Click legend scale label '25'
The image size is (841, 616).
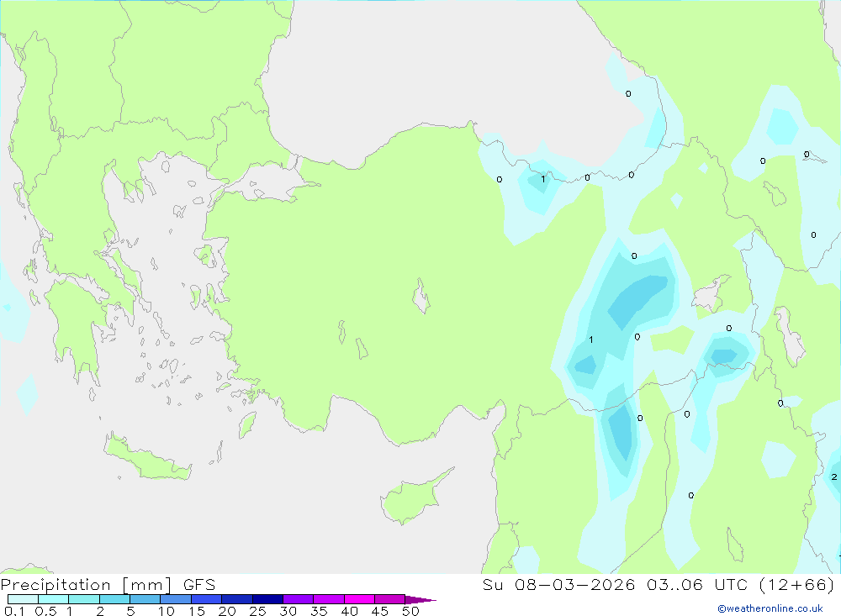point(258,611)
